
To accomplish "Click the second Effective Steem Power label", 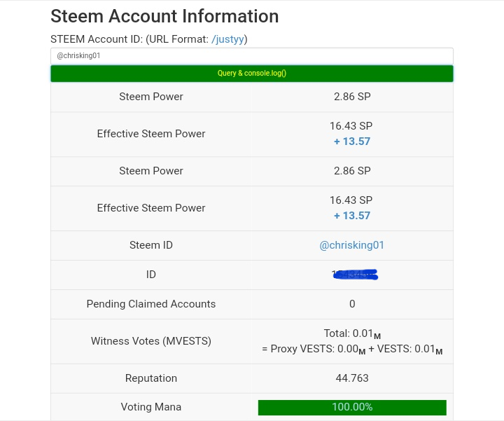I will (x=151, y=208).
